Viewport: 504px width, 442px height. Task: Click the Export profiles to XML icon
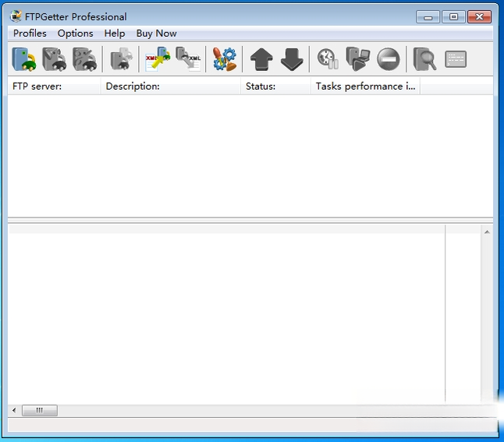pos(188,59)
